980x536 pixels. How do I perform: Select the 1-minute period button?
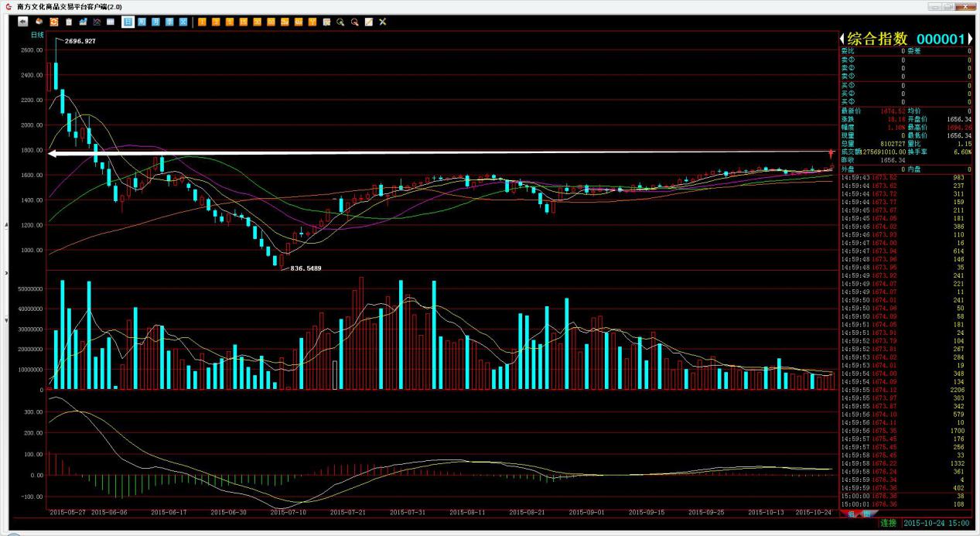[x=202, y=22]
